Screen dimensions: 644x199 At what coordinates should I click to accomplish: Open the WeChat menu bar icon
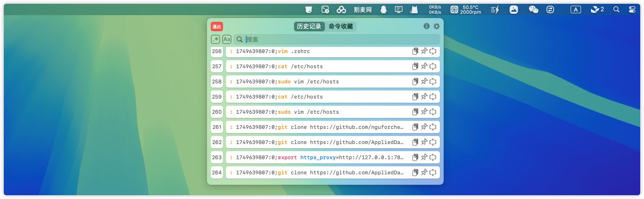tap(534, 9)
